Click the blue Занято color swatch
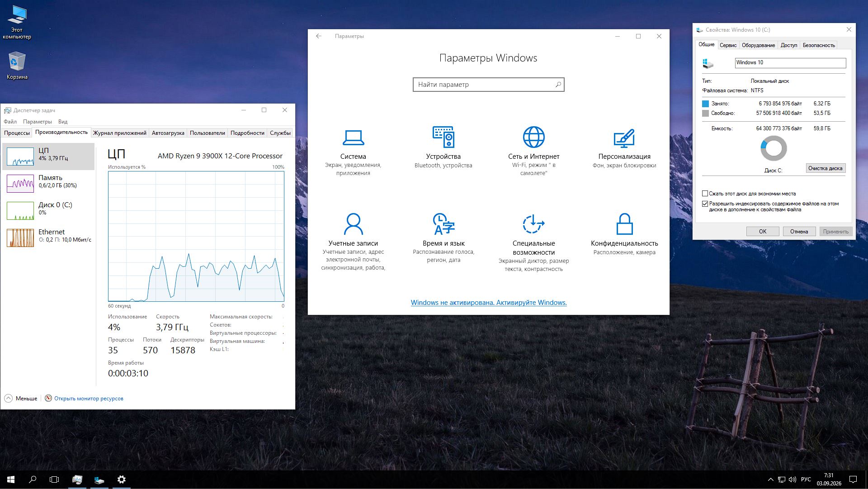The height and width of the screenshot is (489, 868). [705, 104]
